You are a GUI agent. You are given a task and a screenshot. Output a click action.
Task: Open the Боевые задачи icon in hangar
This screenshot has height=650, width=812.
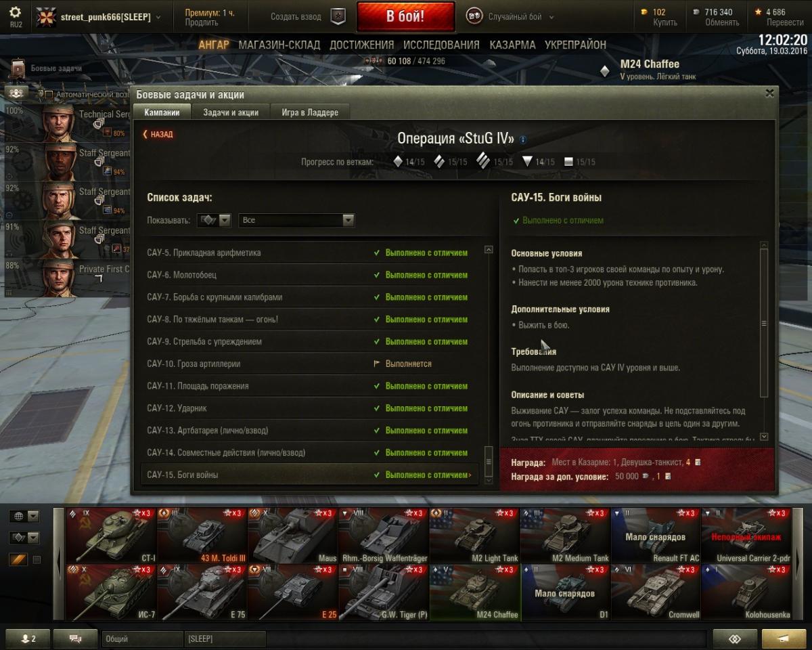click(x=18, y=68)
